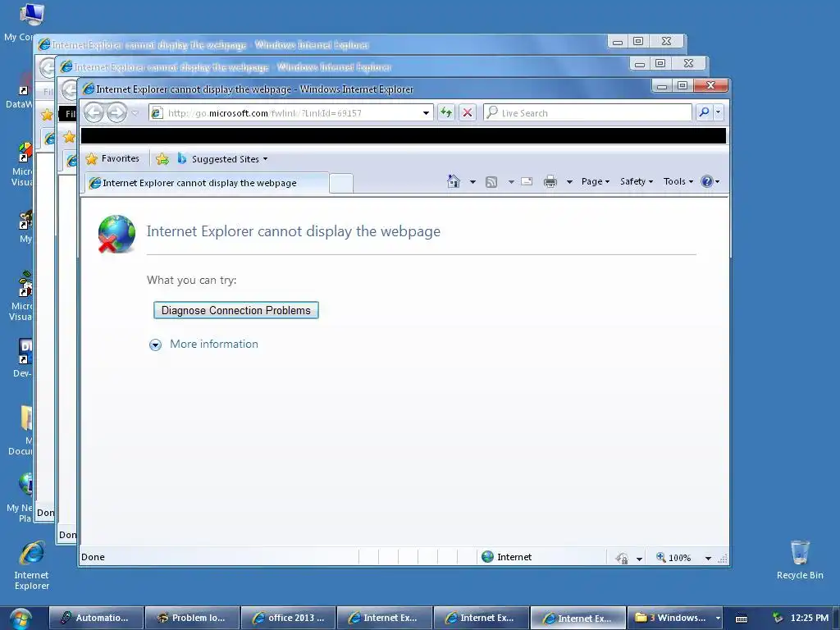840x630 pixels.
Task: Open the 3 Windows... taskbar group
Action: pos(677,618)
